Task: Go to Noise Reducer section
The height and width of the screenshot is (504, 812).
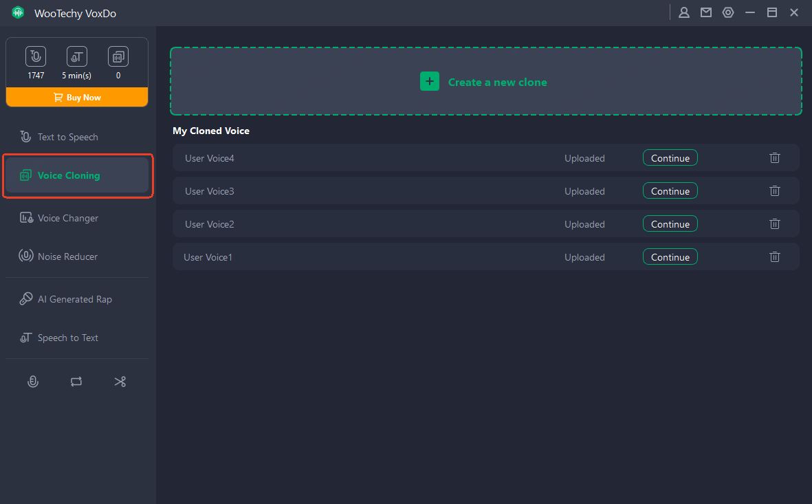Action: pos(67,256)
